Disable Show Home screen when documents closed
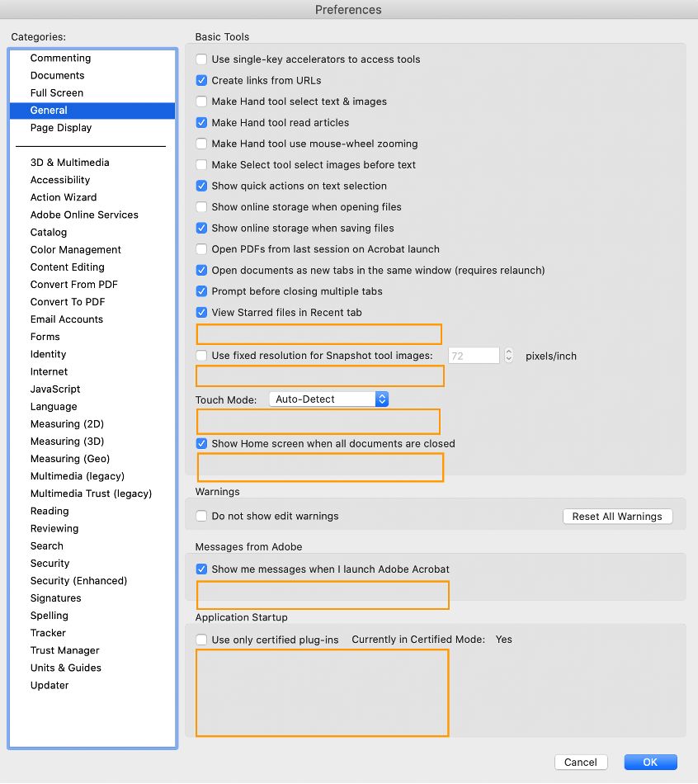The width and height of the screenshot is (698, 784). point(200,442)
